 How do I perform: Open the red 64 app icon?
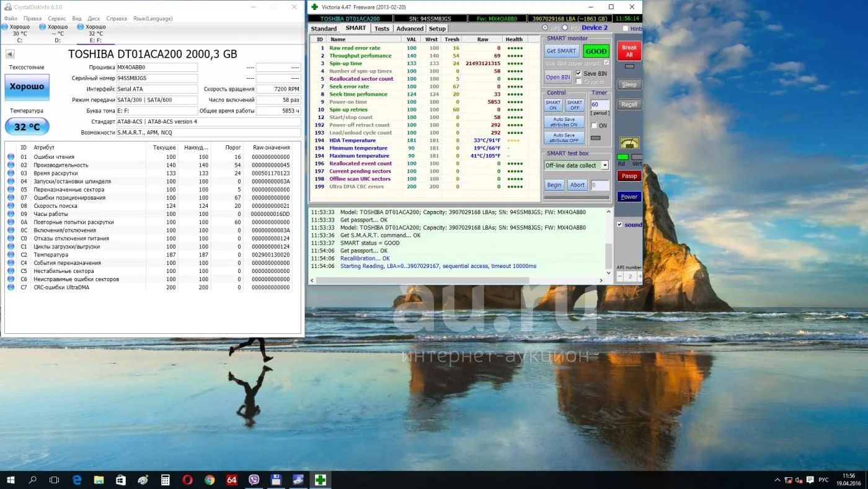[232, 480]
